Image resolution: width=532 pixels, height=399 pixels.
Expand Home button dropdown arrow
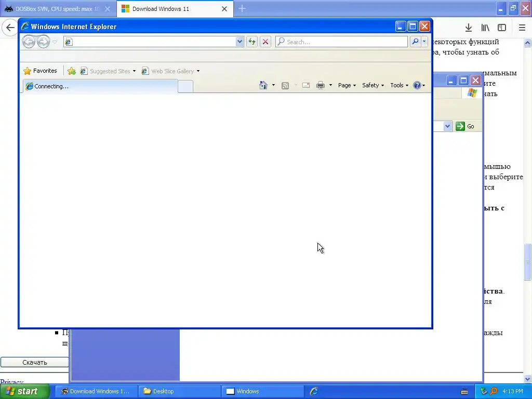[273, 85]
